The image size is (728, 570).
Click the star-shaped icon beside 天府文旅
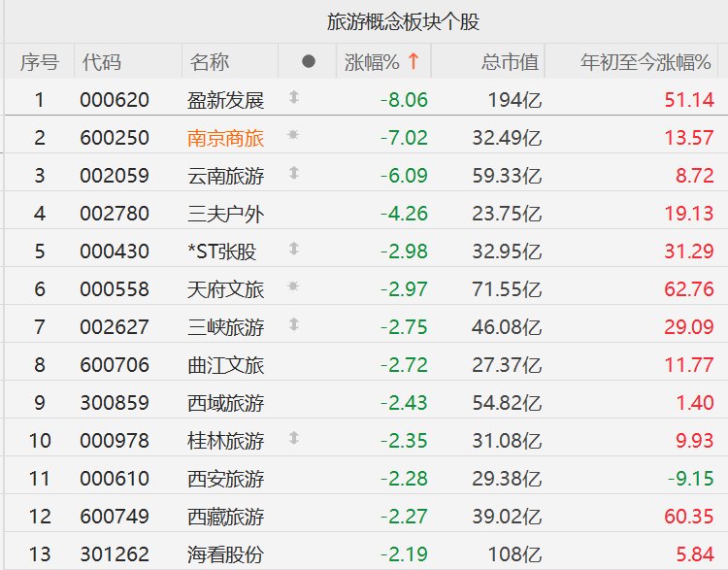coord(294,288)
